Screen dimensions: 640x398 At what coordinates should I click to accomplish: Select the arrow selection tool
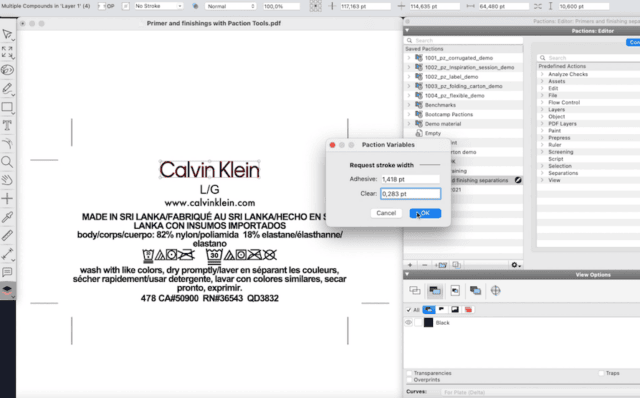[x=7, y=34]
